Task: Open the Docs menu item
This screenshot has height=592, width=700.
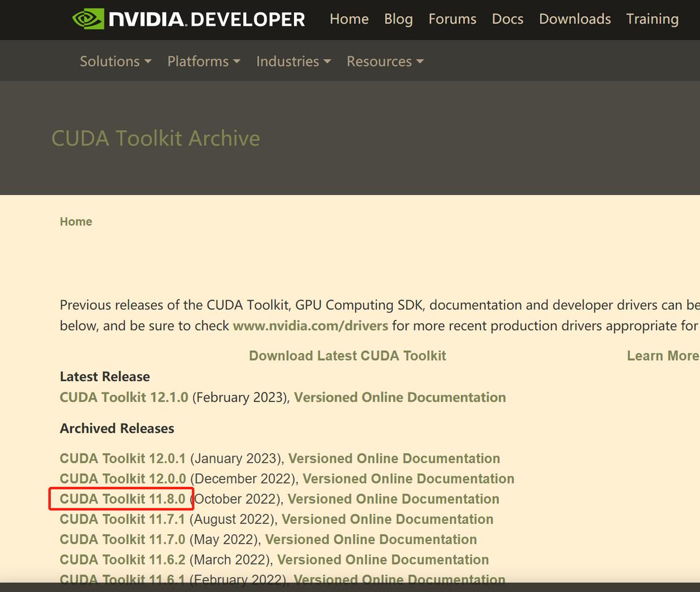Action: (508, 19)
